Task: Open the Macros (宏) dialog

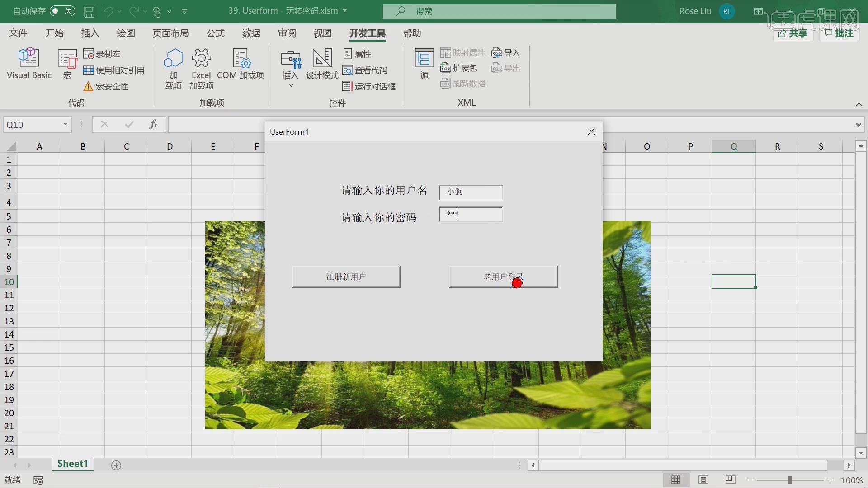Action: point(67,64)
